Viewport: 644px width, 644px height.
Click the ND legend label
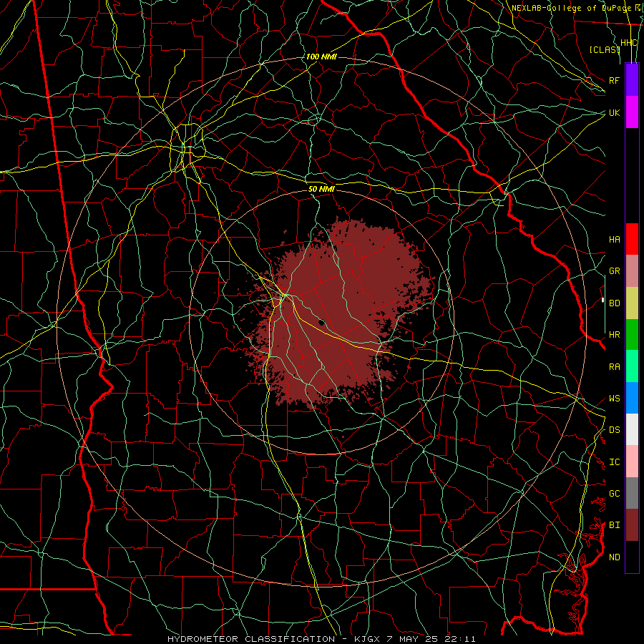614,557
